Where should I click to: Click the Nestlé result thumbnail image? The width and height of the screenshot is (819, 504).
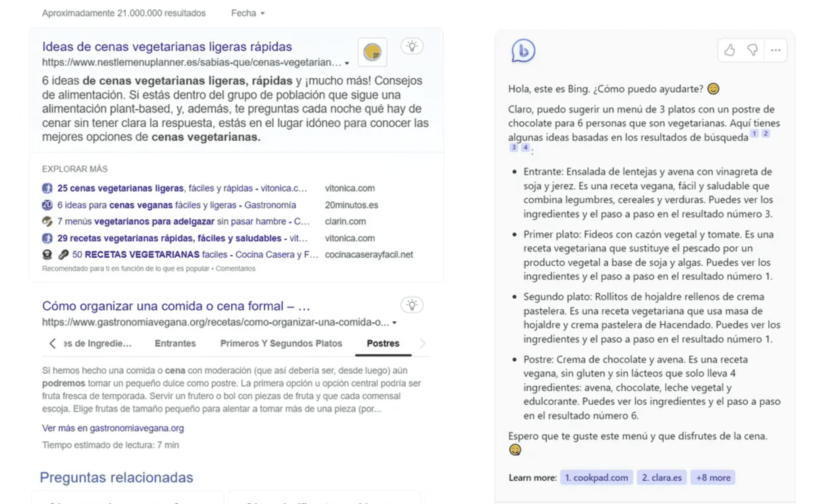click(x=372, y=52)
